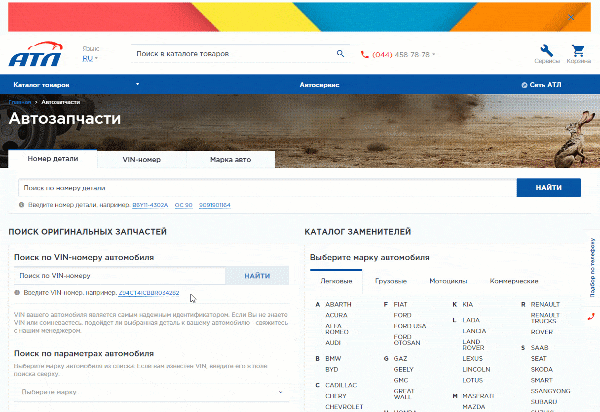The image size is (600, 412).
Task: Open the vertical Подбор по телефону tab
Action: 592,268
